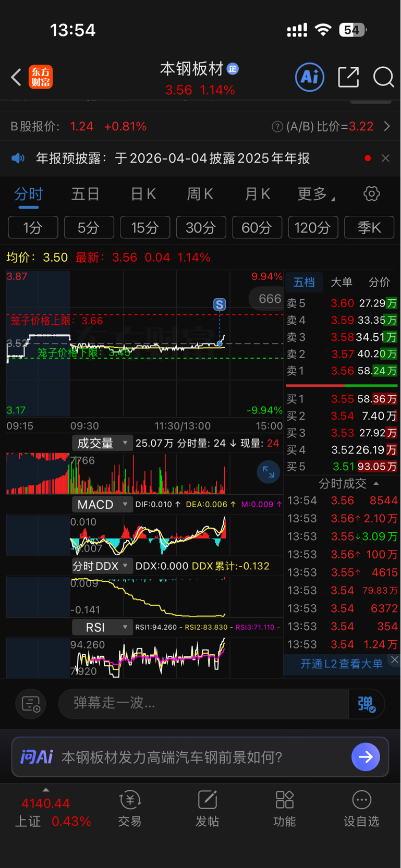Select the 大单 tab
This screenshot has height=868, width=401.
(342, 282)
